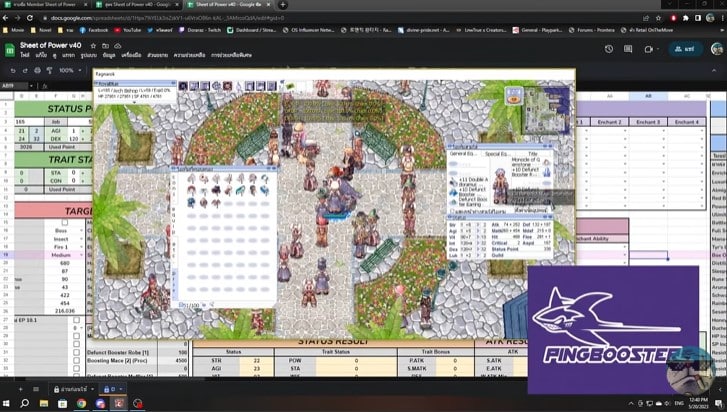The image size is (727, 412).
Task: Toggle the checkbox in row 29
Action: click(x=76, y=336)
